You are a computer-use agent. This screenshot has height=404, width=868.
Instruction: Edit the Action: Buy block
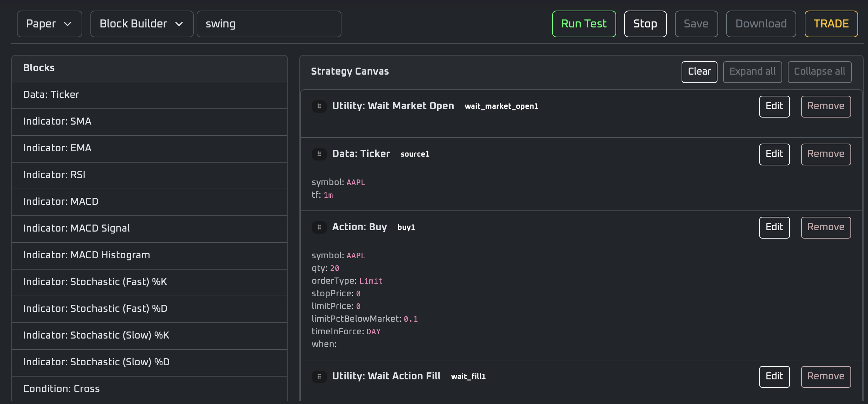coord(774,227)
